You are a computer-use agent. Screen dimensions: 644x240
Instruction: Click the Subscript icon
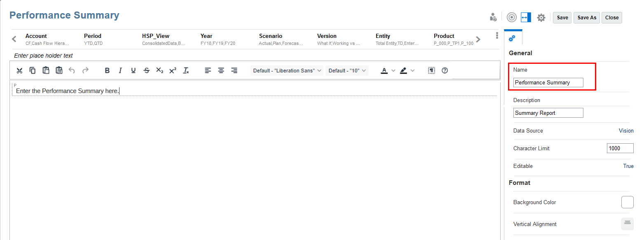pyautogui.click(x=159, y=70)
